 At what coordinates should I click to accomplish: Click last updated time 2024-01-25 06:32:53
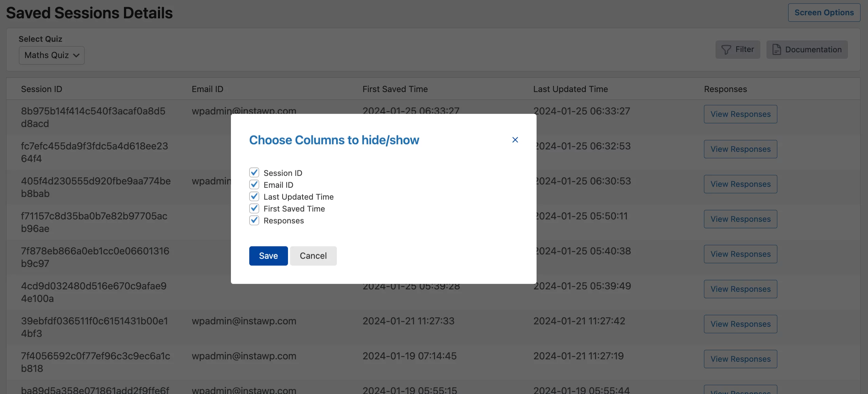(x=583, y=146)
